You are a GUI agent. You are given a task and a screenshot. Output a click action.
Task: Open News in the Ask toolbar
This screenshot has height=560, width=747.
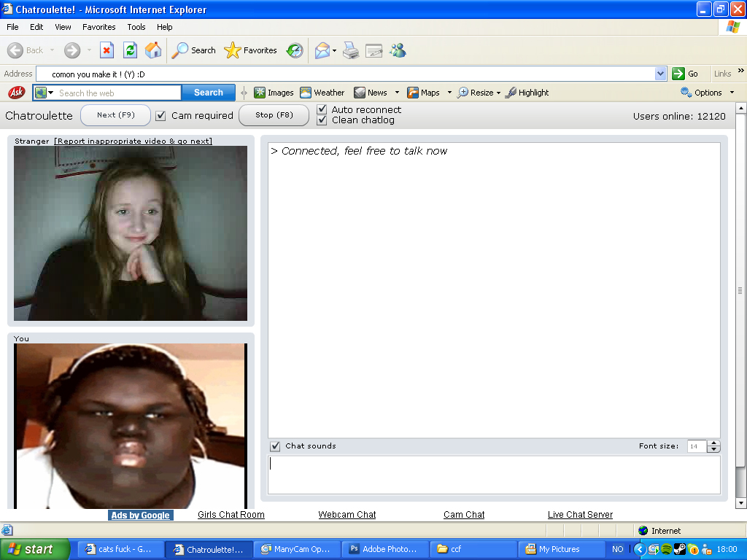pos(371,93)
